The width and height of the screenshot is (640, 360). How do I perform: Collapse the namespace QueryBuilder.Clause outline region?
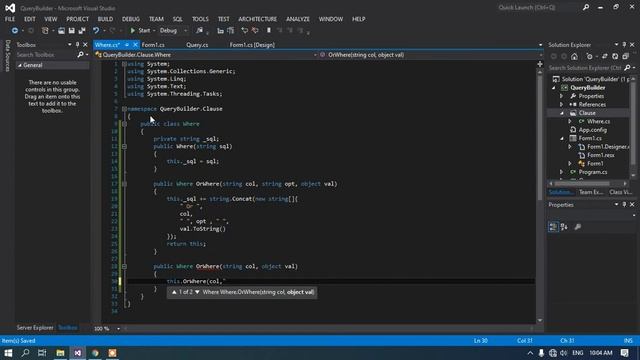(x=124, y=109)
